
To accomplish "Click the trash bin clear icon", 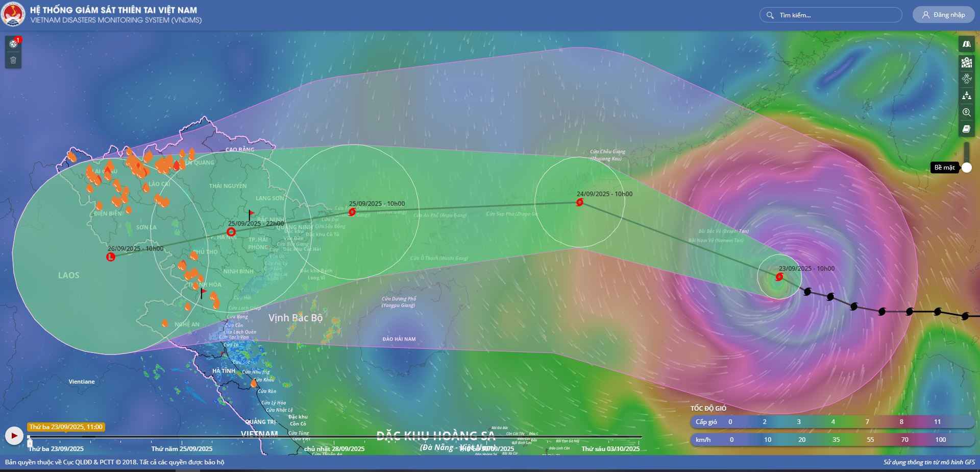I will tap(13, 60).
